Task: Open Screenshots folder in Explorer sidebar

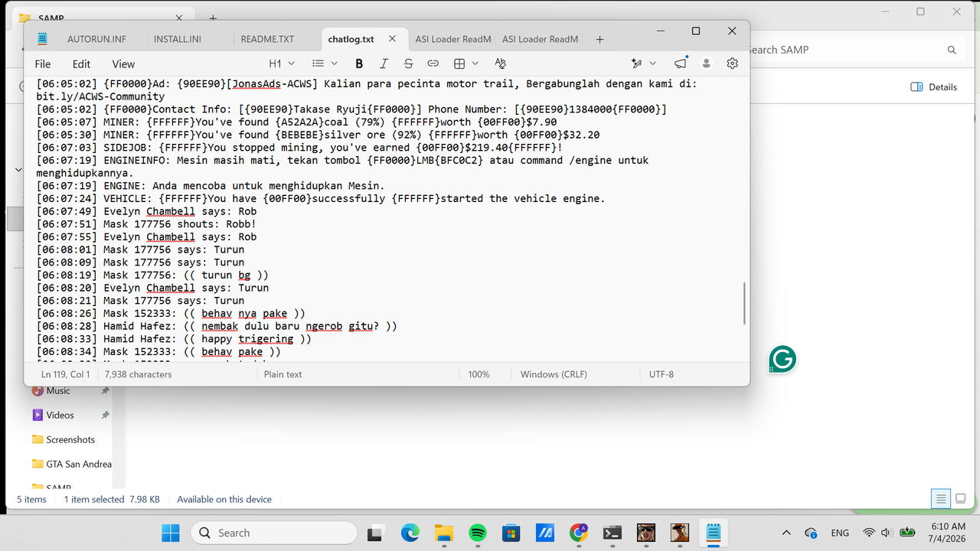Action: click(x=70, y=439)
